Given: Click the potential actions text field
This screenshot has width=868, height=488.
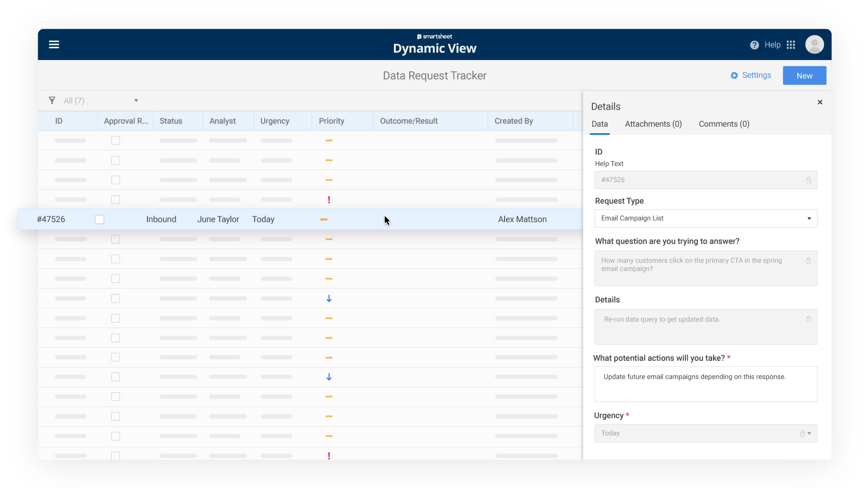Looking at the screenshot, I should 705,384.
